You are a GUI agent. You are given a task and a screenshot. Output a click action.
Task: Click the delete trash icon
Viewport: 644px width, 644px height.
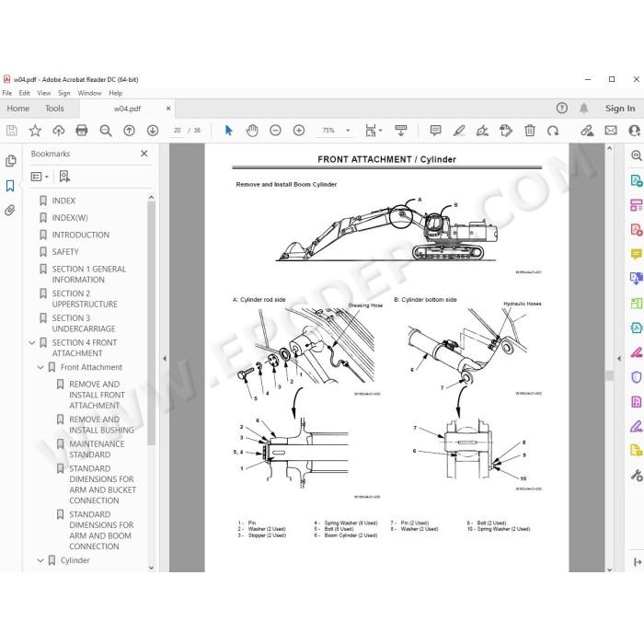coord(529,131)
